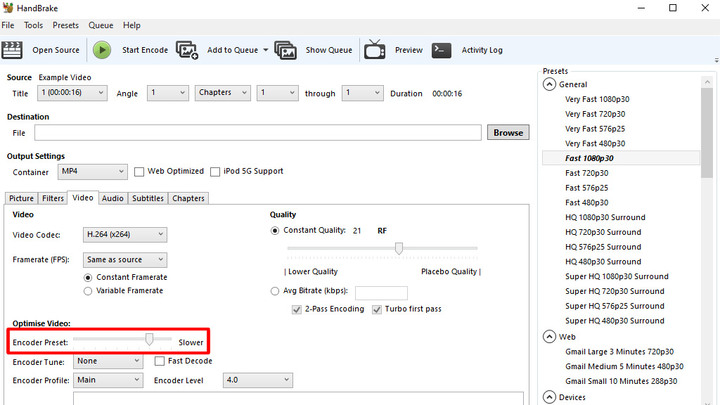
Task: Click the Activity Log terminal icon
Action: pyautogui.click(x=441, y=50)
